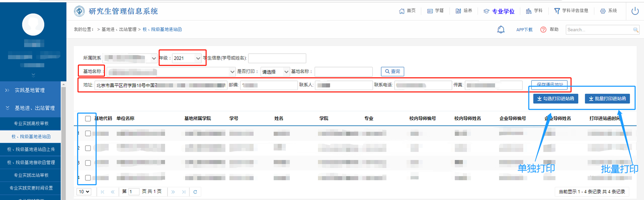Click 勾选打印进站函 button

coord(555,99)
